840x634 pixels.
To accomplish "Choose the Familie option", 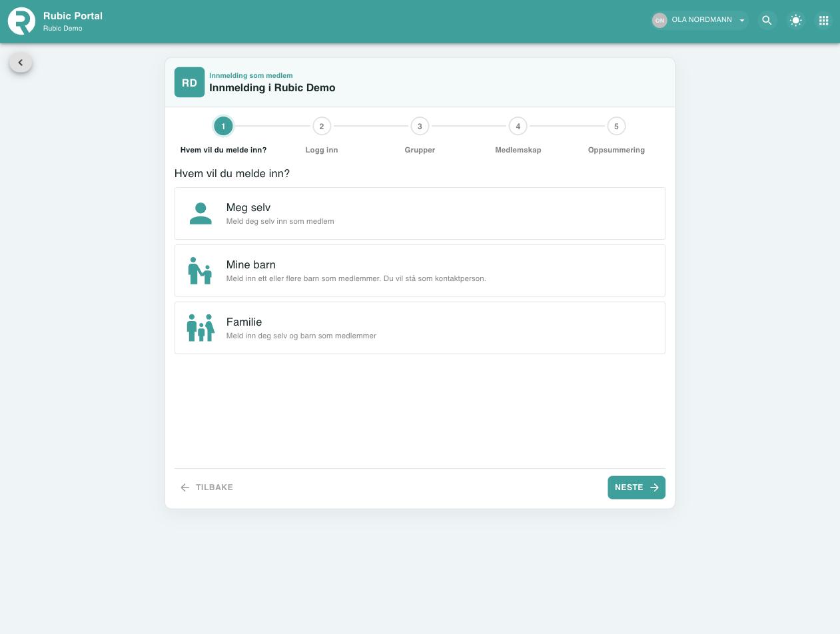I will [x=420, y=328].
